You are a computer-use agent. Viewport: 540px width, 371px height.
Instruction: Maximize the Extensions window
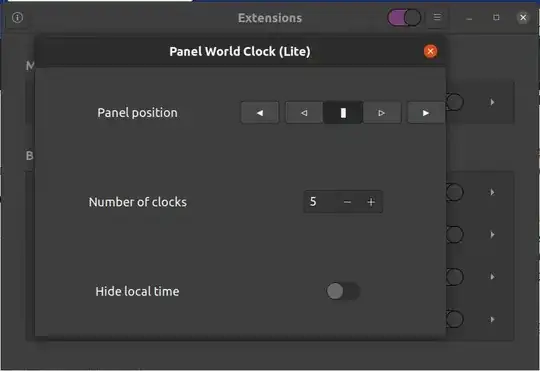coord(496,17)
